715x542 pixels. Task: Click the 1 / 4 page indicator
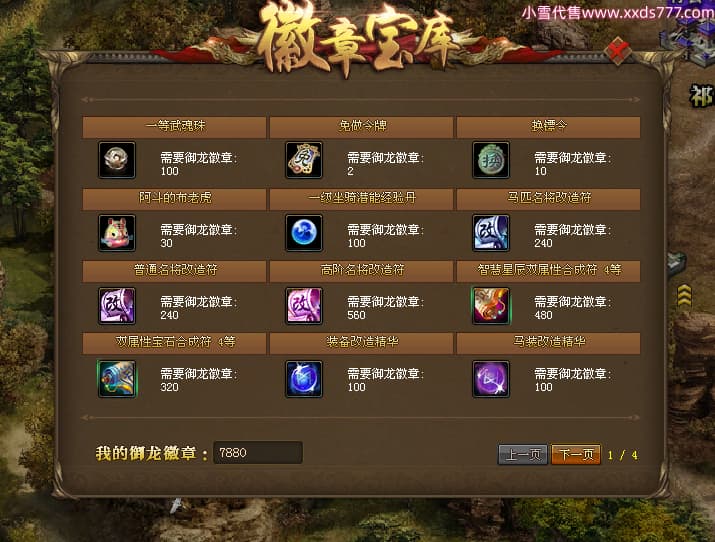pyautogui.click(x=622, y=454)
